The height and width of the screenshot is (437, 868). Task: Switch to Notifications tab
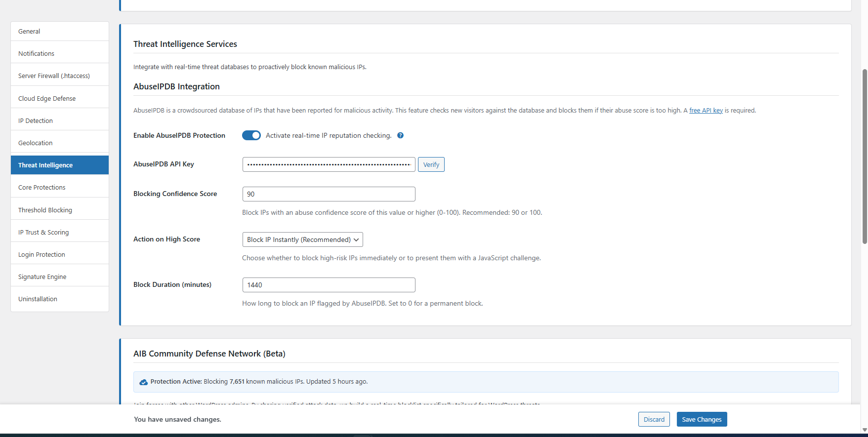[60, 53]
